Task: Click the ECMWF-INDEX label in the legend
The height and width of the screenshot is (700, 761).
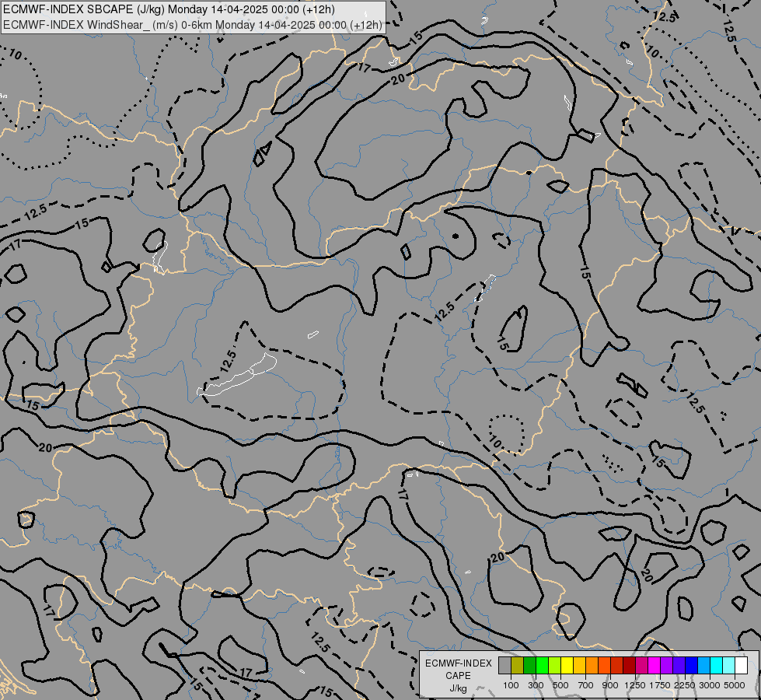Action: pyautogui.click(x=459, y=663)
